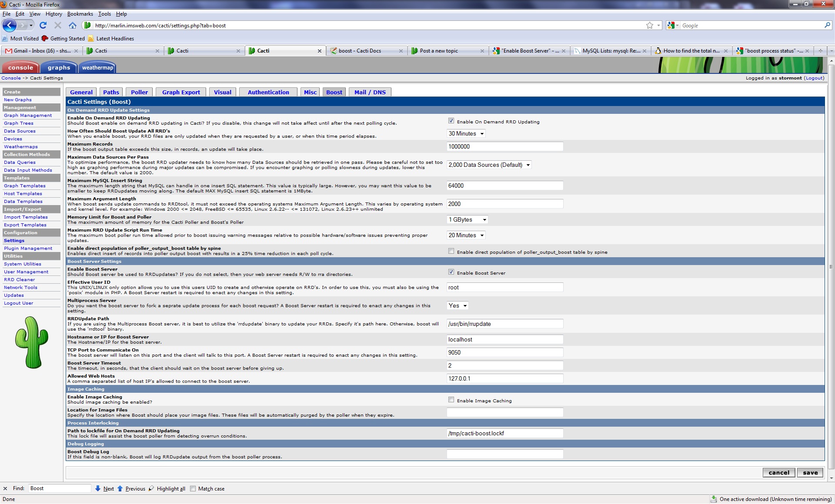
Task: Enable direct population by spine checkbox
Action: tap(451, 251)
